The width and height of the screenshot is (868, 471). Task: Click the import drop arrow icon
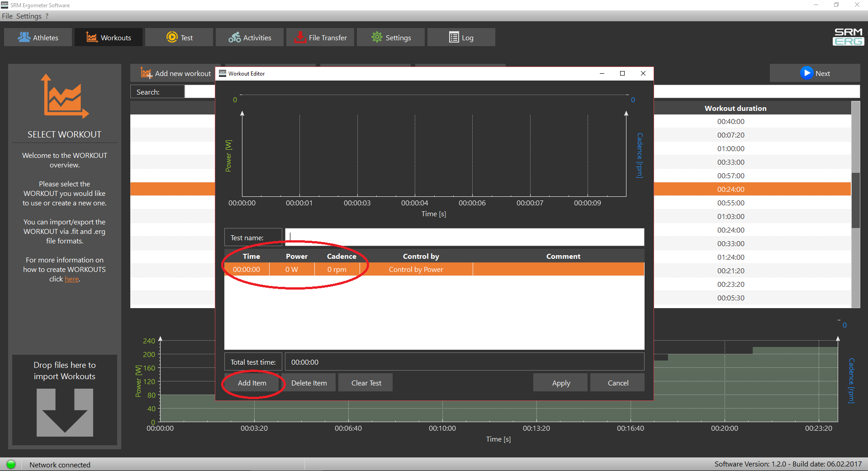coord(65,412)
